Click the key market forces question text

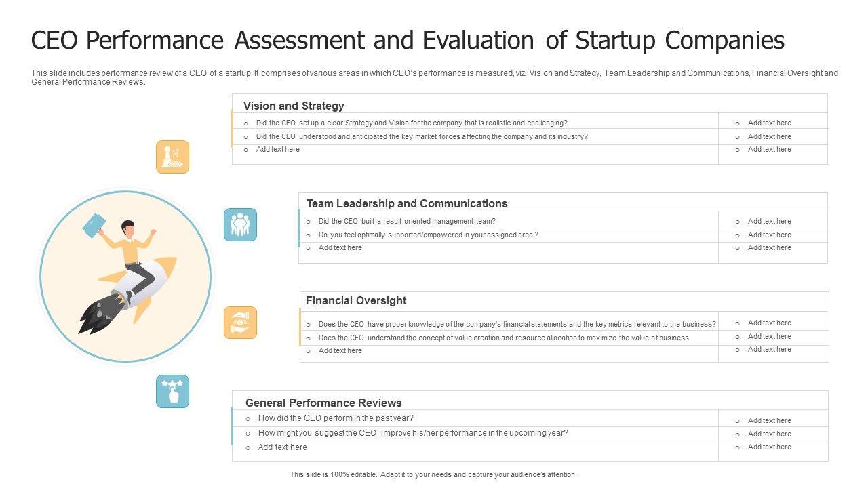point(422,136)
